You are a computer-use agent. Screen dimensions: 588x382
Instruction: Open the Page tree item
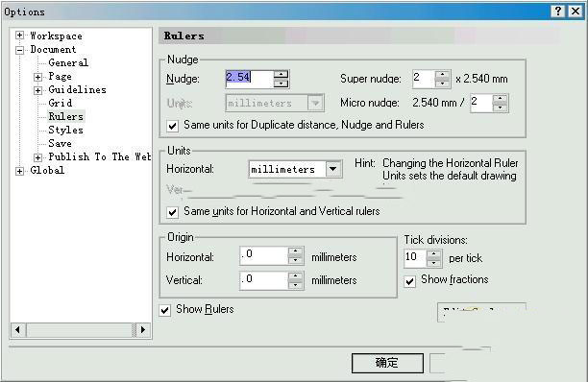click(60, 77)
